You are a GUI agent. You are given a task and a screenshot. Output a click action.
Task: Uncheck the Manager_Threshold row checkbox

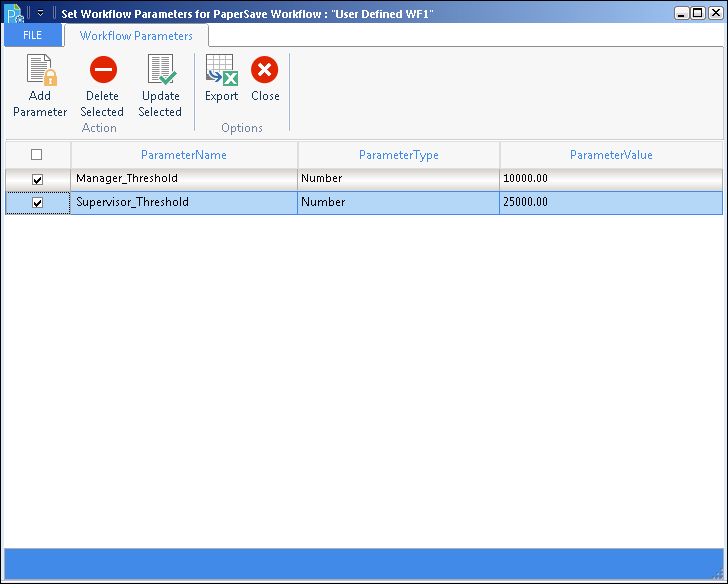(37, 179)
